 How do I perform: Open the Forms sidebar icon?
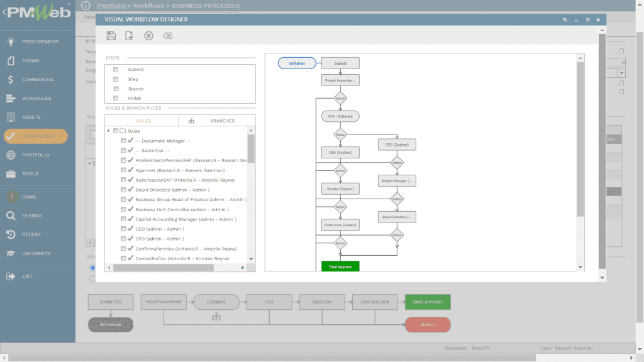[11, 61]
